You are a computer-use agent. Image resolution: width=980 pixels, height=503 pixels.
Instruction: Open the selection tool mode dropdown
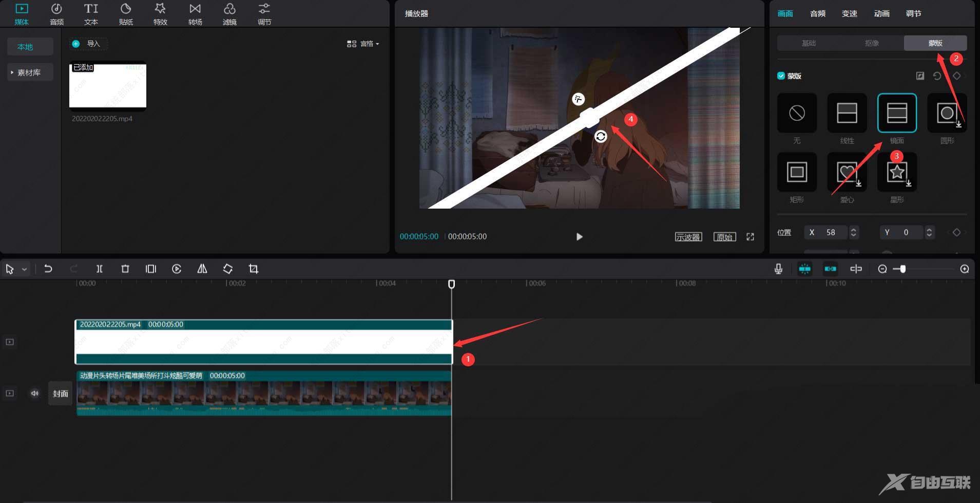pos(24,269)
